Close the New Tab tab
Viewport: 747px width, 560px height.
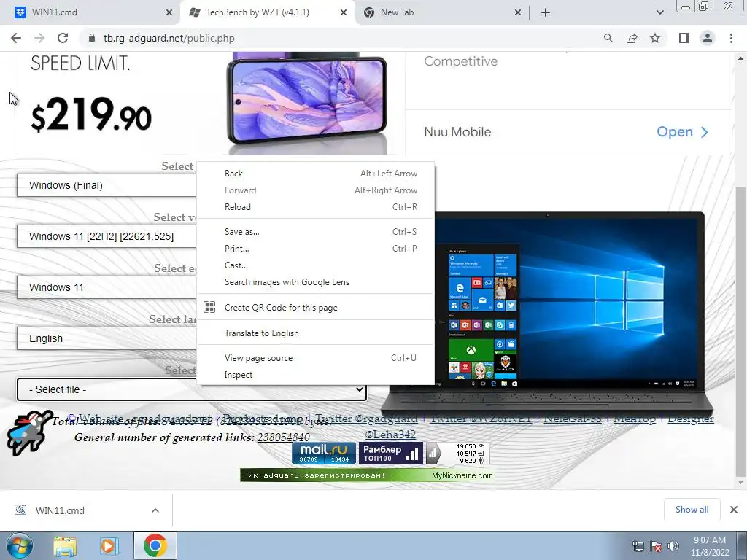(x=518, y=12)
